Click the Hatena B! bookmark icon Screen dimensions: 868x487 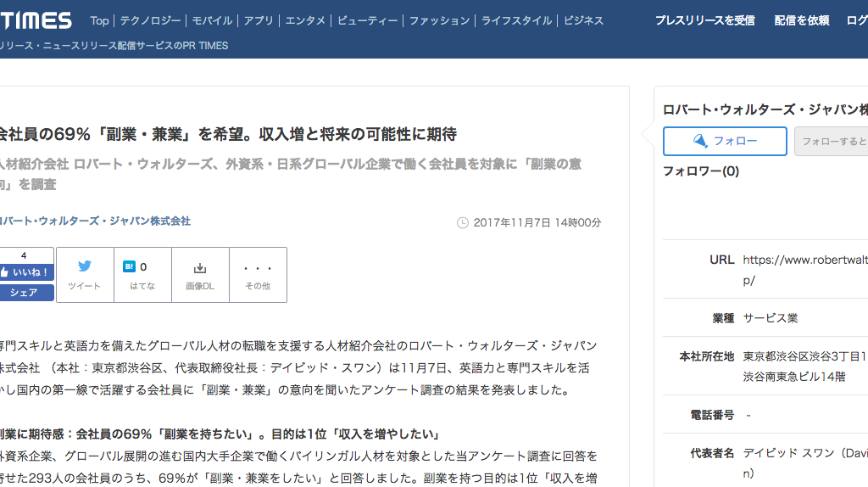click(129, 266)
